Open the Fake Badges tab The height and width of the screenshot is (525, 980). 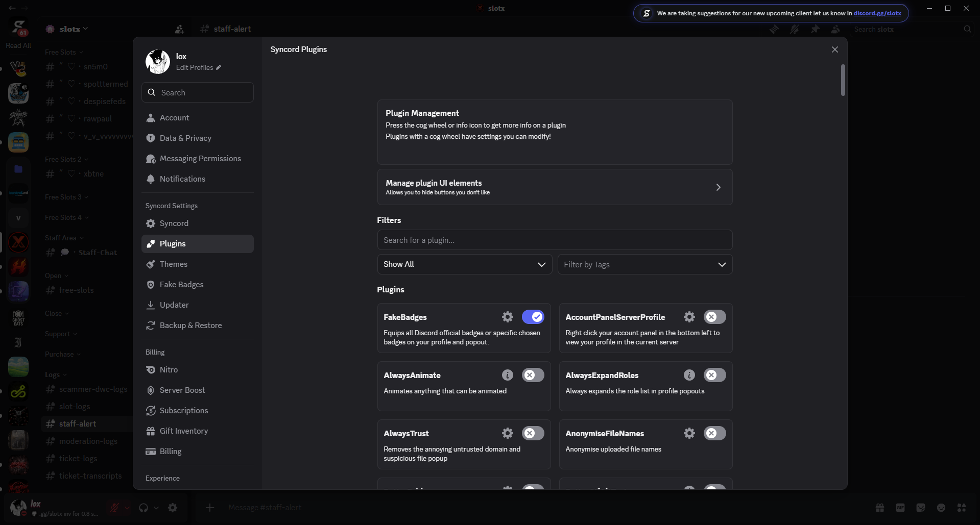[198, 285]
